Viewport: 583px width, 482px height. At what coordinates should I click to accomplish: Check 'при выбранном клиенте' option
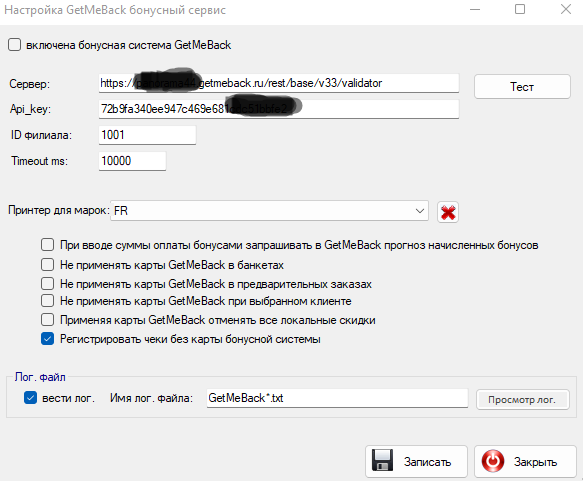[x=47, y=300]
